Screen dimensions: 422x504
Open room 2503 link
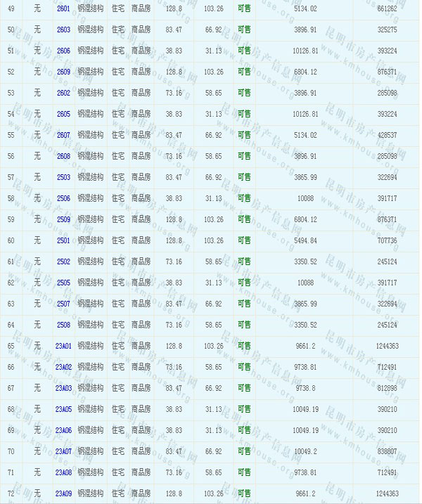(x=63, y=177)
